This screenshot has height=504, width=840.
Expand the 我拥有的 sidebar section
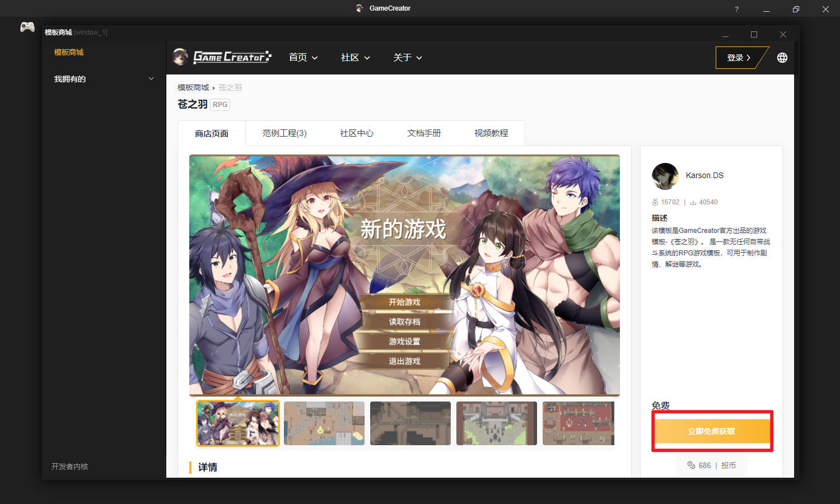point(104,79)
